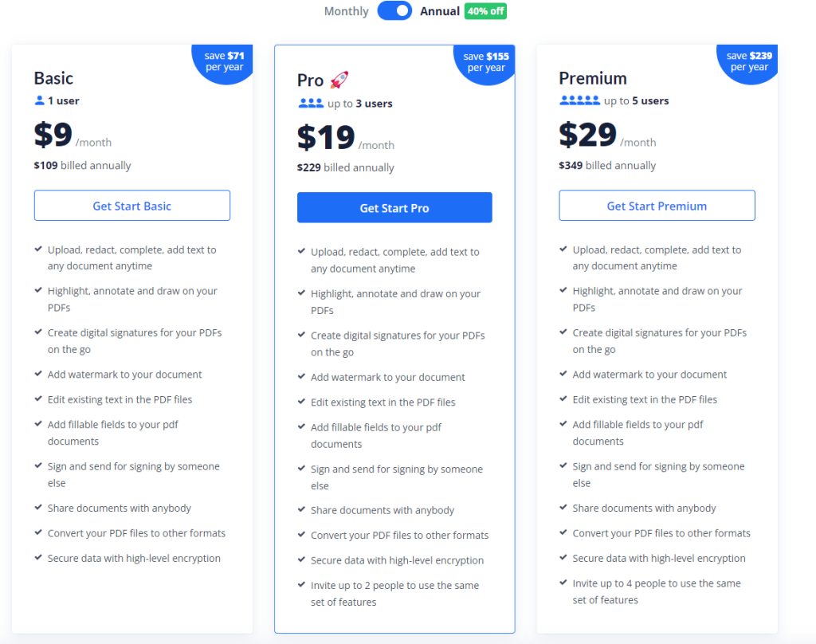The height and width of the screenshot is (644, 816).
Task: Click the Premium plan title
Action: 592,78
